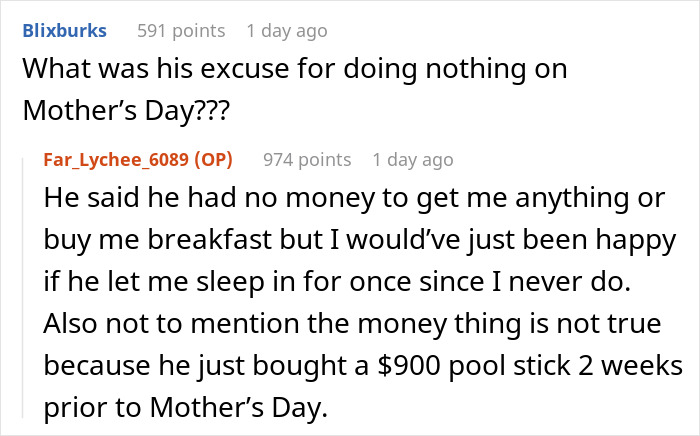Collapse the reply thread using the vertical line
The image size is (700, 436).
coord(23,288)
